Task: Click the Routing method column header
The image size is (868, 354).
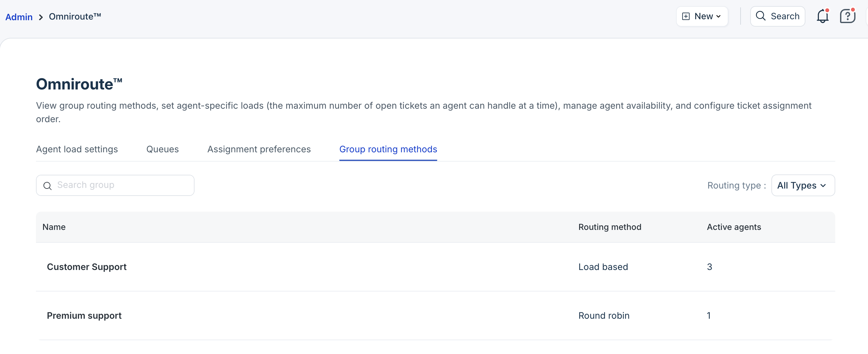Action: (x=610, y=227)
